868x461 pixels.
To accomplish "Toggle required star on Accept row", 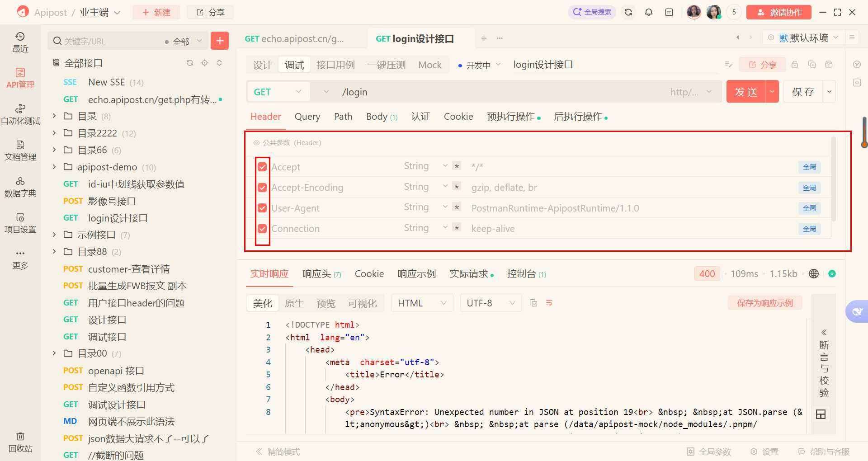I will pyautogui.click(x=457, y=166).
